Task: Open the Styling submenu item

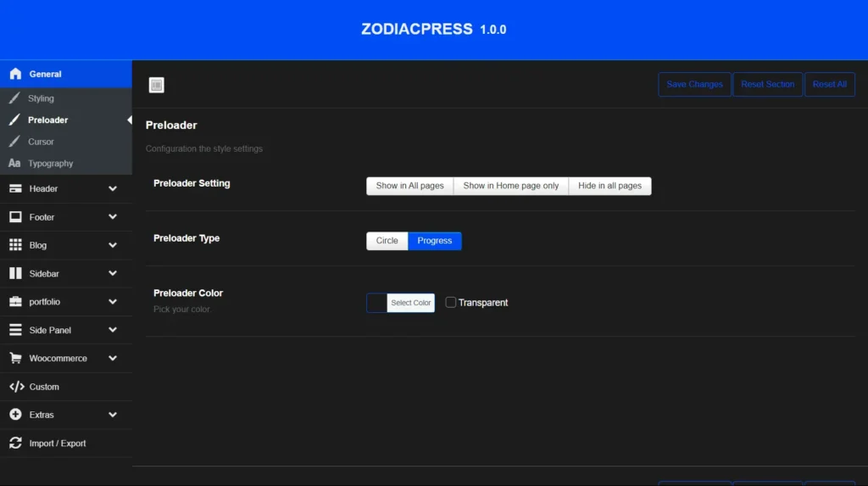Action: [41, 98]
